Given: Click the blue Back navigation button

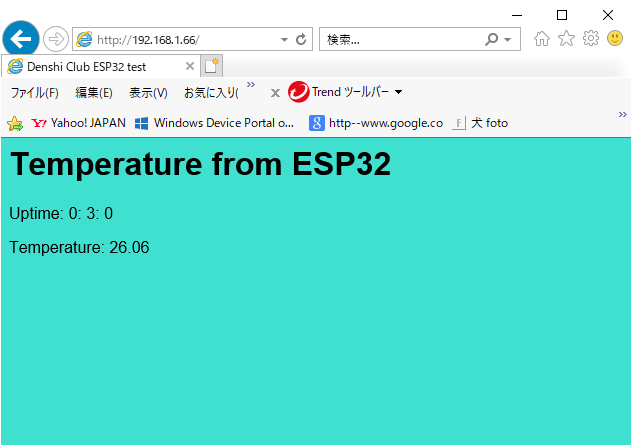Looking at the screenshot, I should pyautogui.click(x=20, y=39).
